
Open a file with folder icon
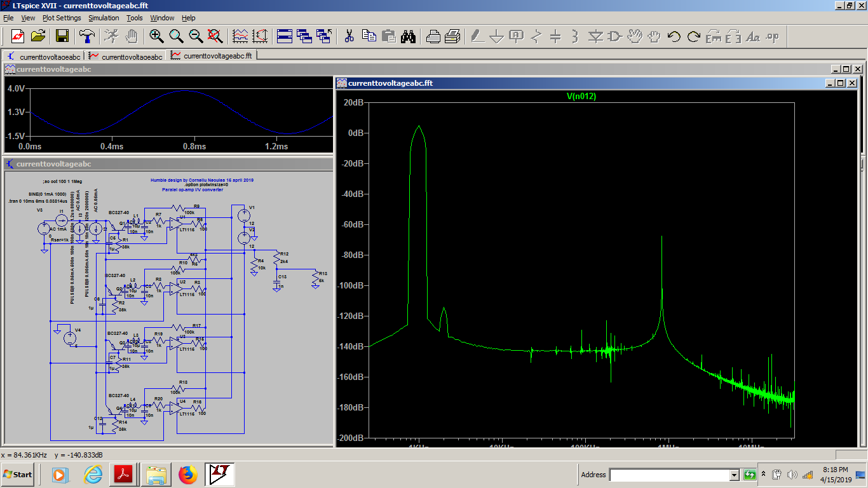(37, 36)
